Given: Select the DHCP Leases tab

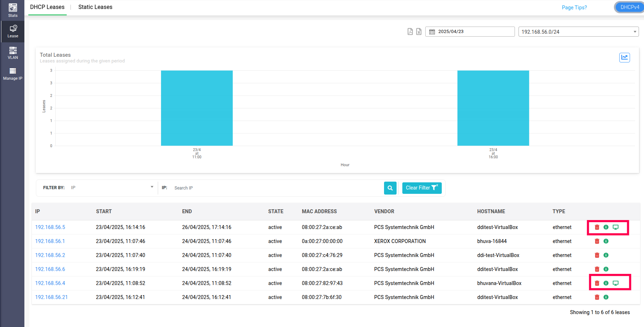Looking at the screenshot, I should click(x=47, y=7).
